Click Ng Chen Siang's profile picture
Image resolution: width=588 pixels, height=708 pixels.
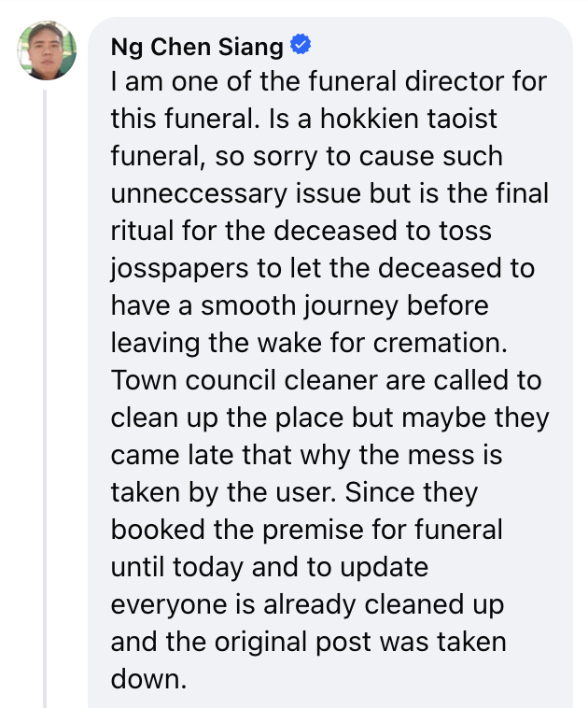pos(47,50)
